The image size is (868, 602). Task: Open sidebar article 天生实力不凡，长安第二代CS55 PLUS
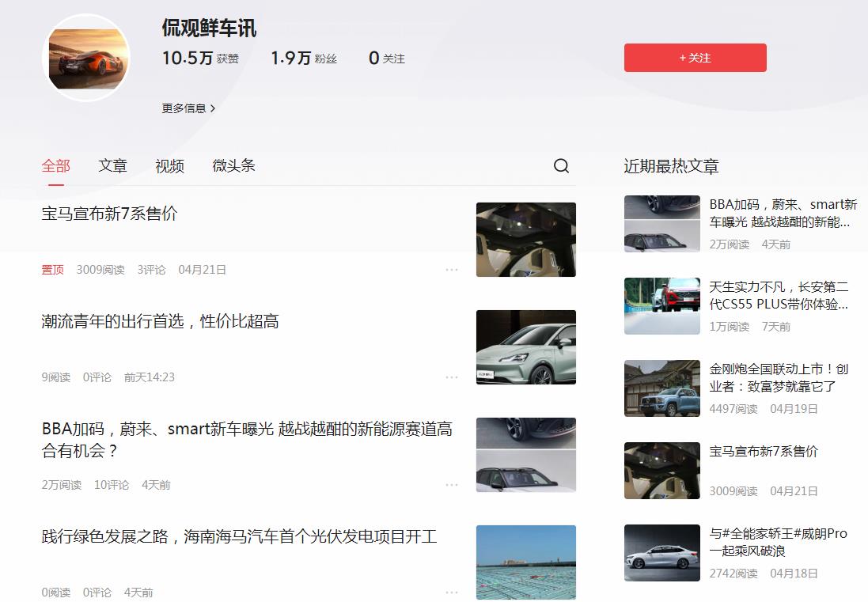(779, 296)
